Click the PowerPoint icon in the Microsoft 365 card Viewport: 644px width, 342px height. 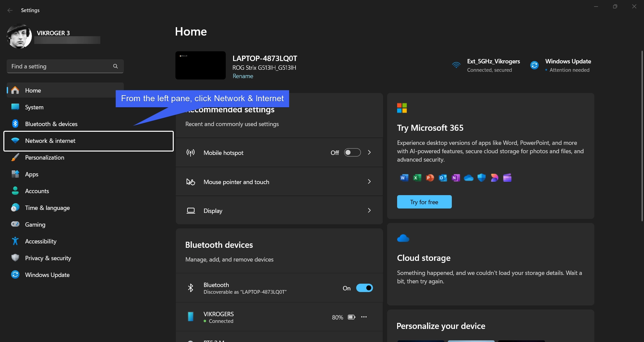[x=430, y=178]
